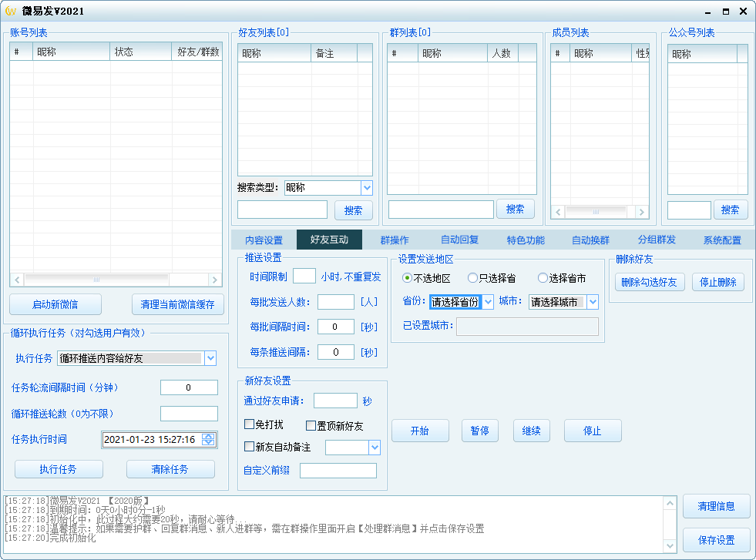Switch to the 内容设置 tab
The height and width of the screenshot is (560, 756).
point(264,240)
